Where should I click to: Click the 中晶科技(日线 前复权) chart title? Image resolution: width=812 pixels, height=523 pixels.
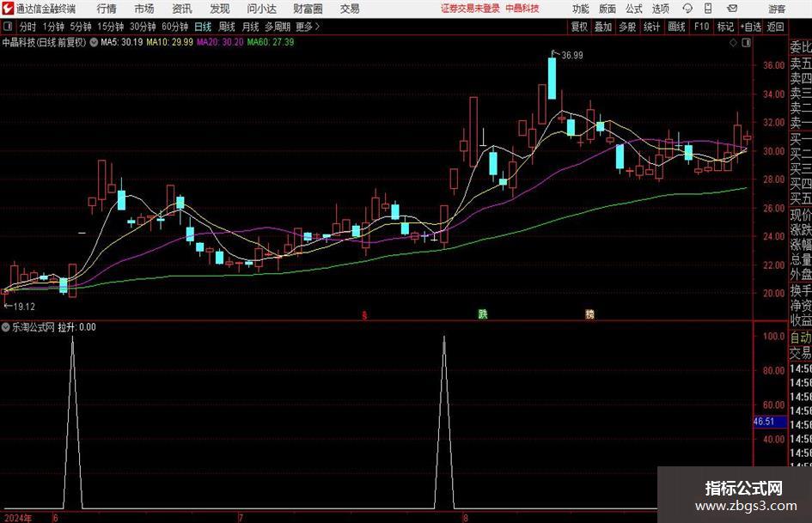point(44,42)
